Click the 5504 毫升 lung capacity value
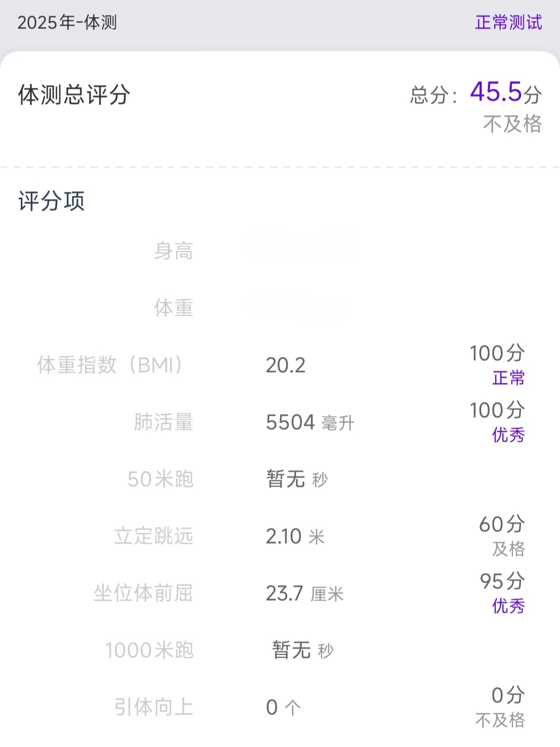The height and width of the screenshot is (747, 560). [x=310, y=422]
